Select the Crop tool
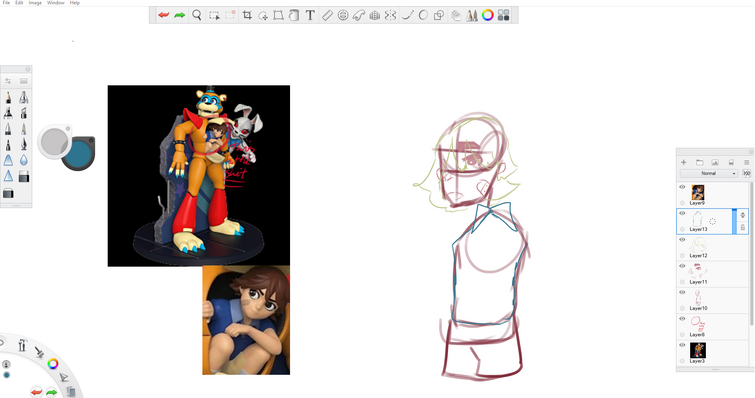755x398 pixels. [247, 15]
